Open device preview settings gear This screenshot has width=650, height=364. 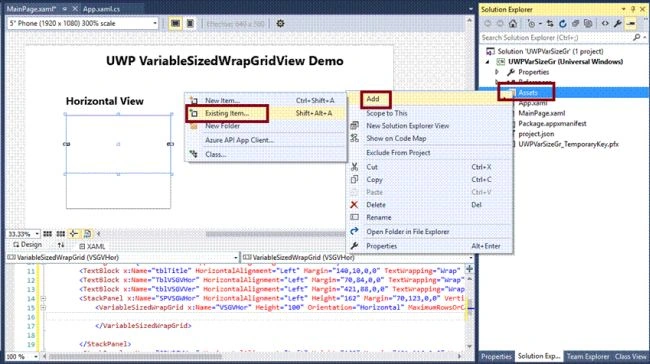coord(281,24)
